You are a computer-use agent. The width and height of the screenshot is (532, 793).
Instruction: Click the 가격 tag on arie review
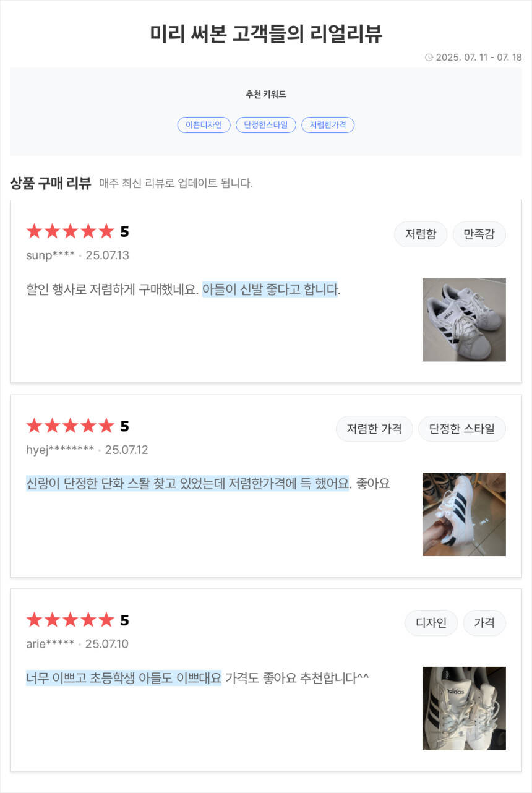tap(484, 623)
